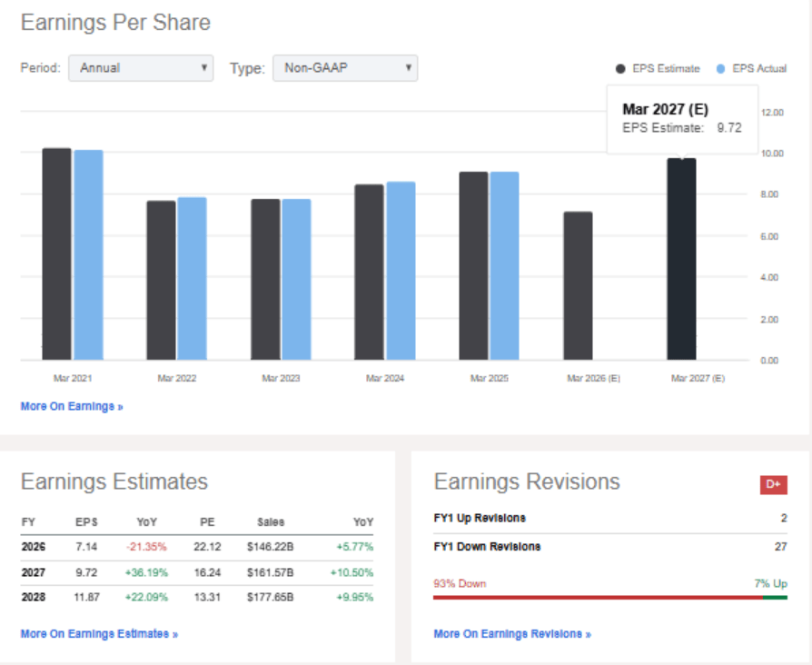Open the Period dropdown set to Annual
The width and height of the screenshot is (812, 665).
pyautogui.click(x=141, y=68)
